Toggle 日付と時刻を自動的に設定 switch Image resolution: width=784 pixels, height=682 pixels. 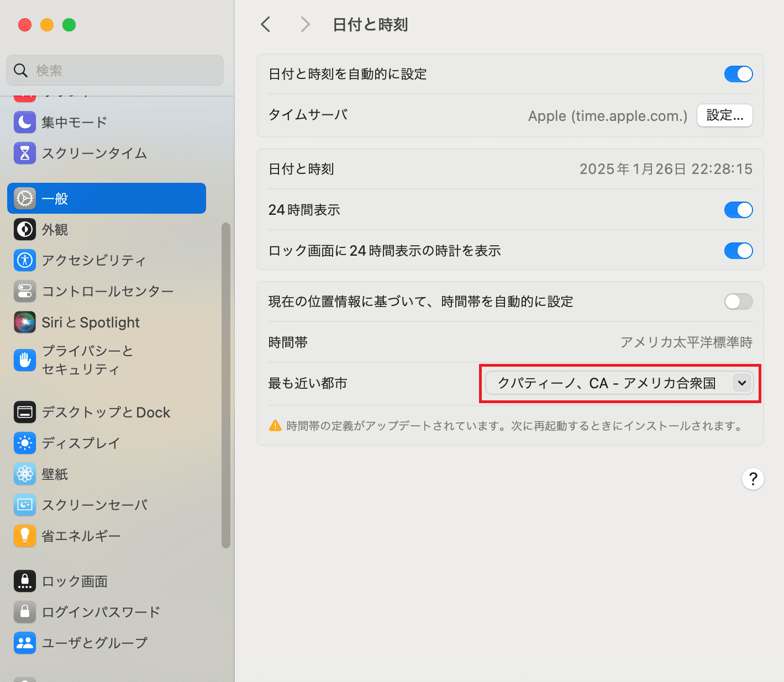point(739,74)
